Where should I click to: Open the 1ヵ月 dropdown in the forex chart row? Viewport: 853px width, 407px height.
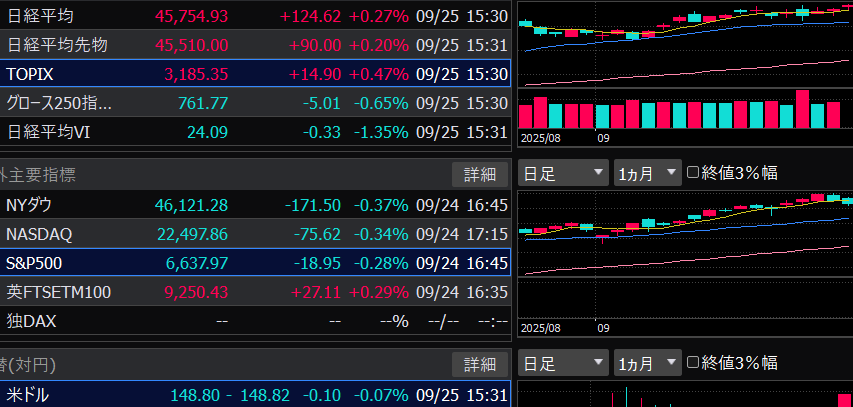click(x=647, y=362)
